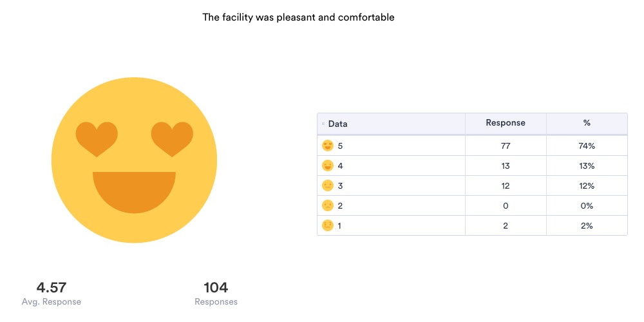The image size is (644, 322).
Task: Click the heart-eyes emoji in row 5
Action: coord(328,146)
